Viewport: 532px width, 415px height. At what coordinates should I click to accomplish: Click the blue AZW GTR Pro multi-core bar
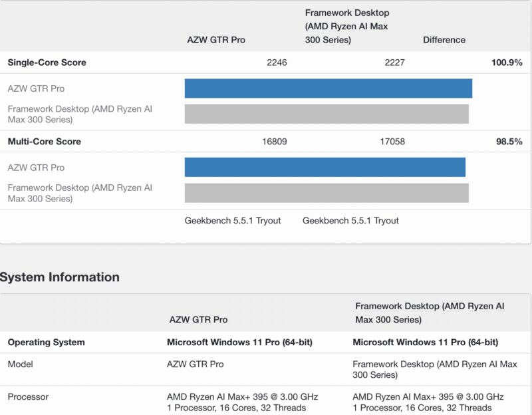(x=326, y=167)
